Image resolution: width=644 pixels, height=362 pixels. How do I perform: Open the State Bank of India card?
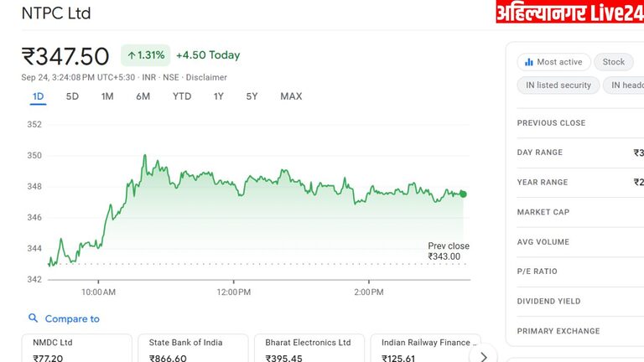194,349
